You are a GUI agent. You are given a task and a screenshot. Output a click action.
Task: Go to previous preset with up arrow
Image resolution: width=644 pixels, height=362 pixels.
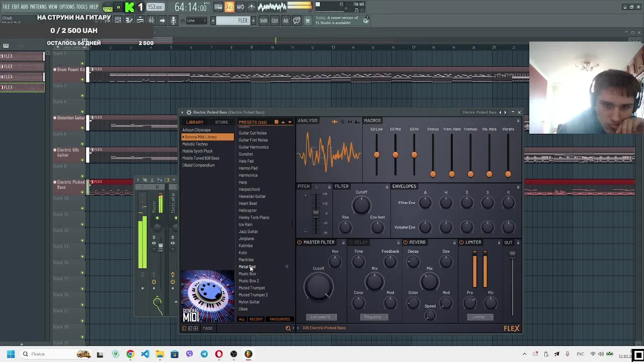tap(283, 122)
